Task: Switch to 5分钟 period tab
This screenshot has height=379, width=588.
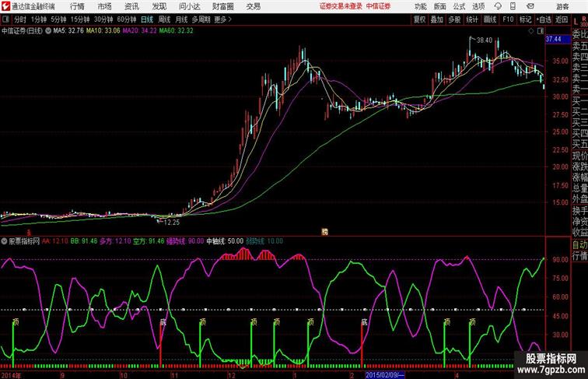Action: point(58,19)
